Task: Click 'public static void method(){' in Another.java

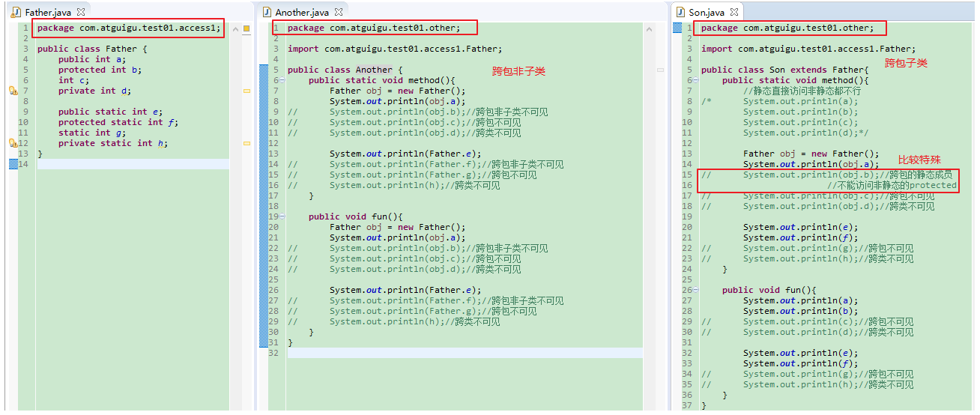Action: pyautogui.click(x=381, y=80)
